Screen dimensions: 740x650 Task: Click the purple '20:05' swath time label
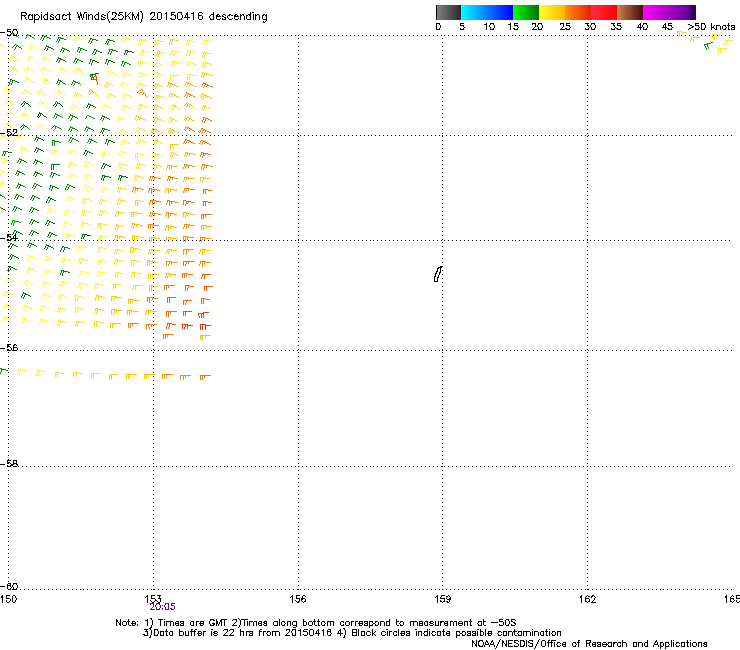[162, 607]
